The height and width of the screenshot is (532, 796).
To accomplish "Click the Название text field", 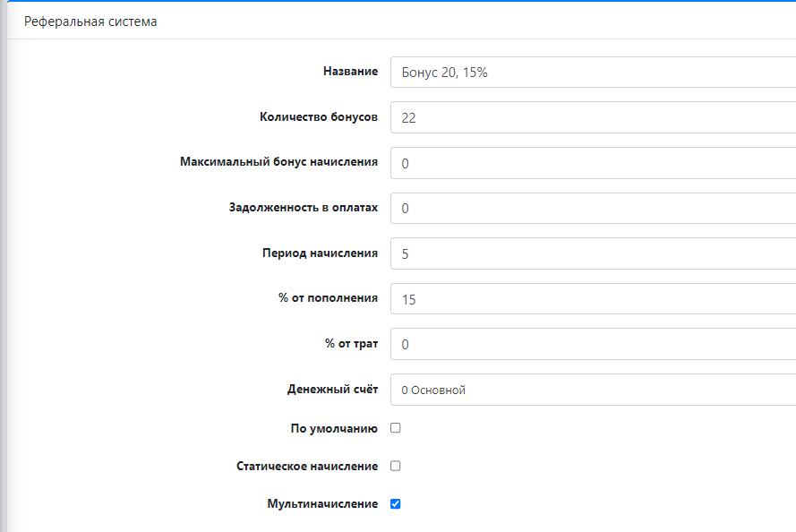I will coord(591,73).
